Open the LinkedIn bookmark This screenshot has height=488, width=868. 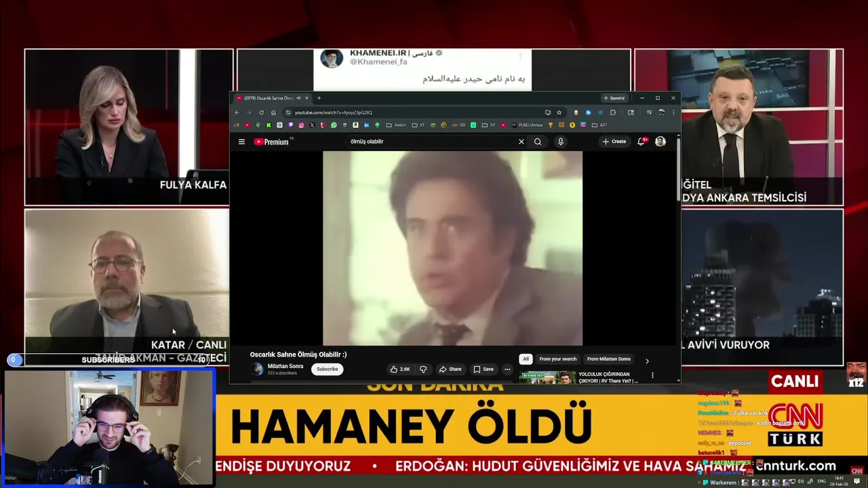point(366,125)
